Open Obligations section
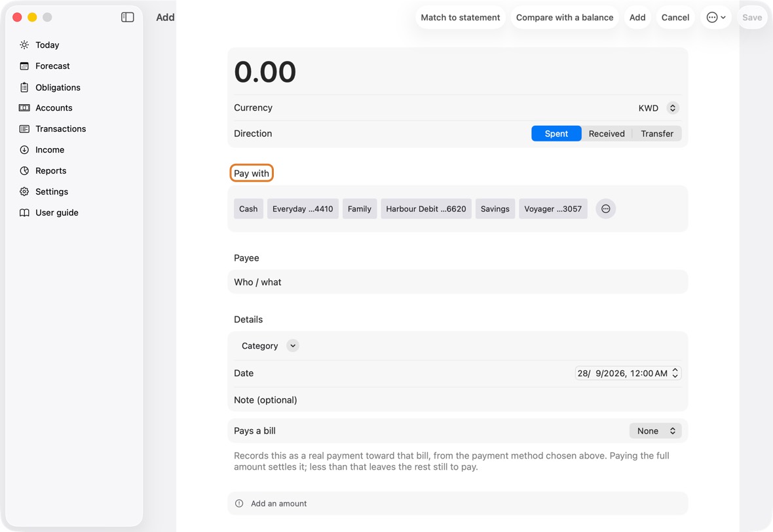Image resolution: width=773 pixels, height=532 pixels. 58,87
